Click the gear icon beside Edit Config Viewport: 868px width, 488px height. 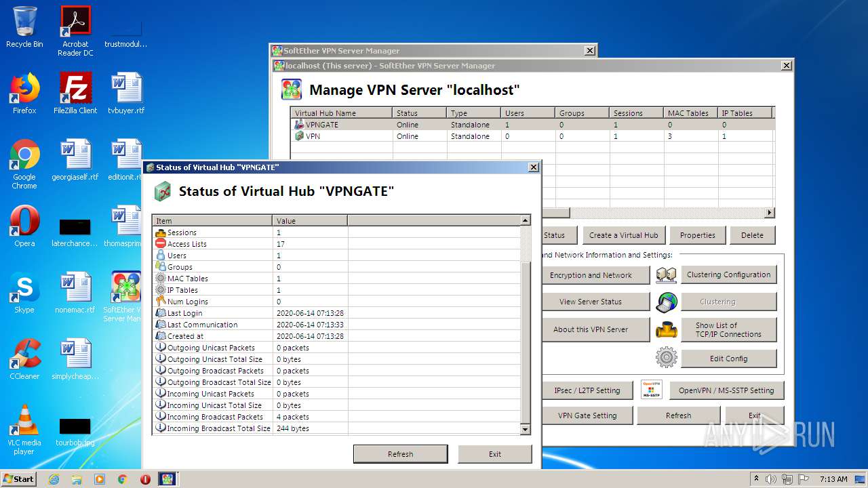pos(667,358)
